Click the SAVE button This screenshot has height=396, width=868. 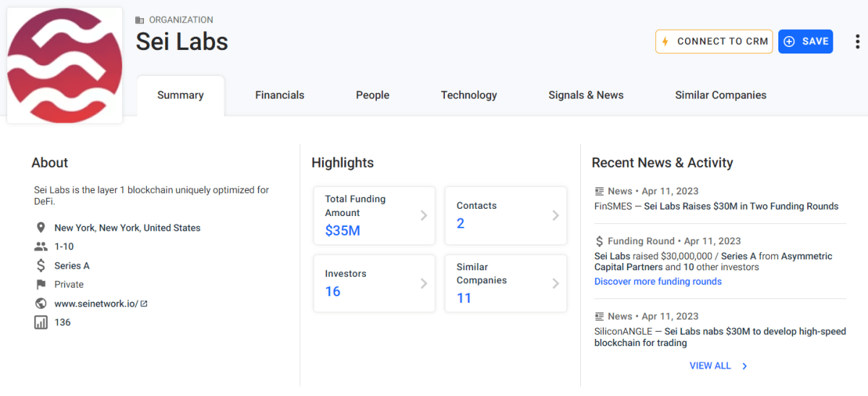(806, 41)
